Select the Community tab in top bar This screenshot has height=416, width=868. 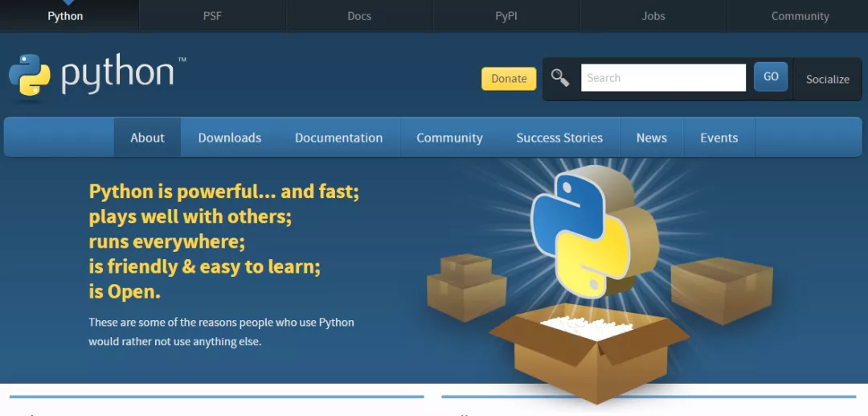(800, 16)
